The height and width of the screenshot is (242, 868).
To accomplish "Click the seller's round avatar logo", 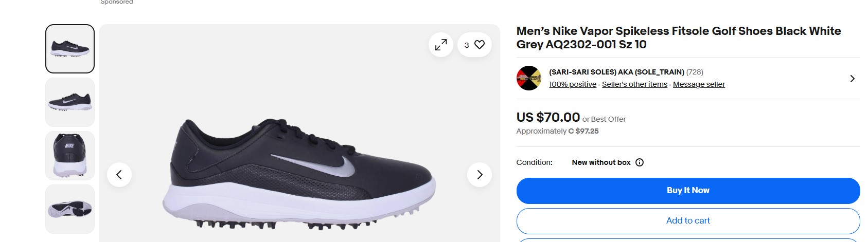I will point(529,78).
